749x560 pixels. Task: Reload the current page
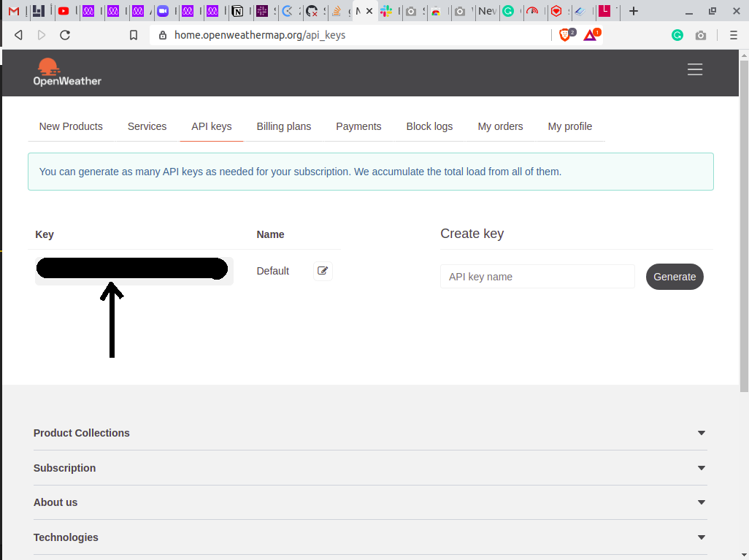click(x=65, y=35)
